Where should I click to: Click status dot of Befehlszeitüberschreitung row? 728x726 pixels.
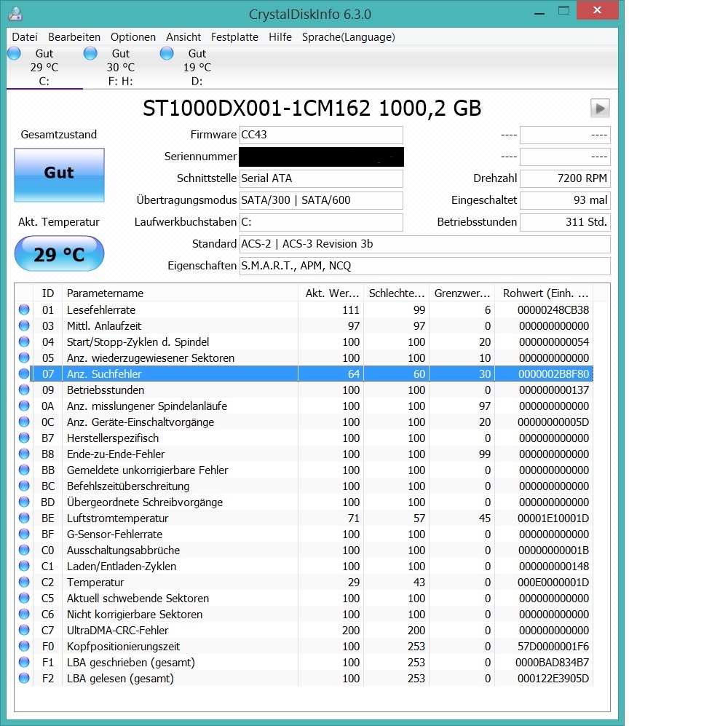24,486
